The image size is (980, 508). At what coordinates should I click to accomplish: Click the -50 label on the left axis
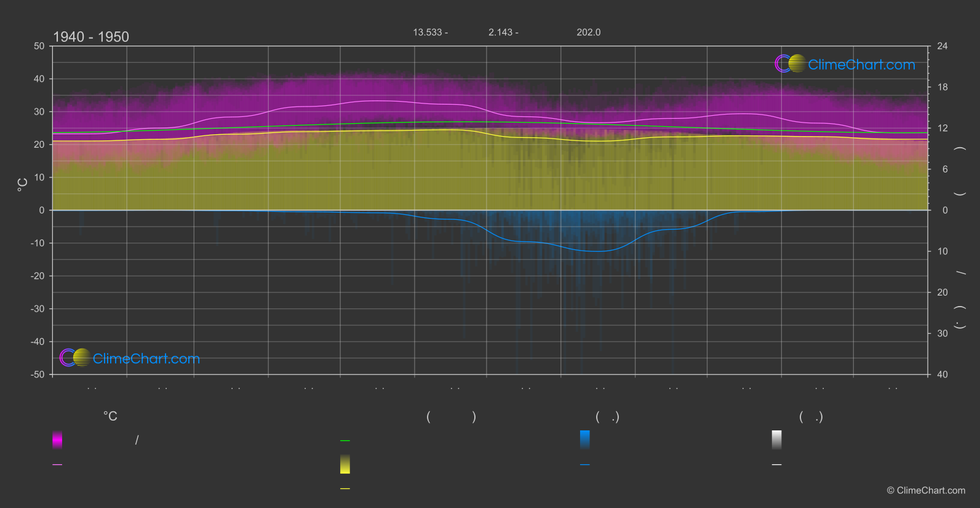coord(38,374)
